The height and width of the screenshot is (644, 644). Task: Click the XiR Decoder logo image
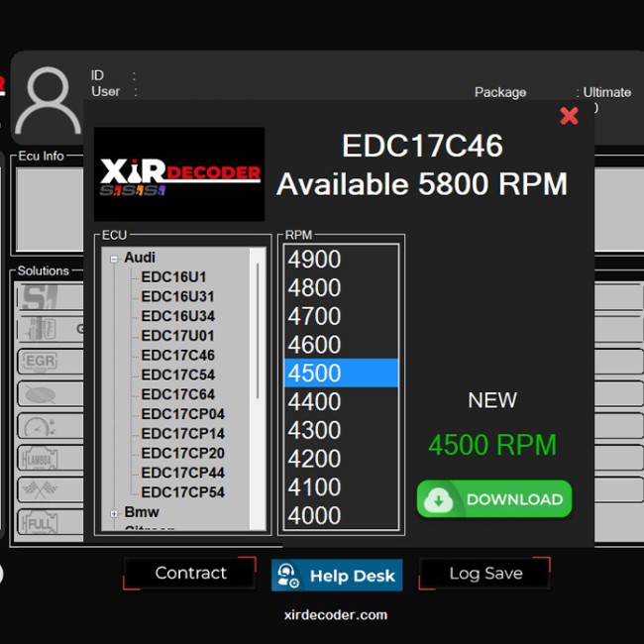pyautogui.click(x=179, y=174)
